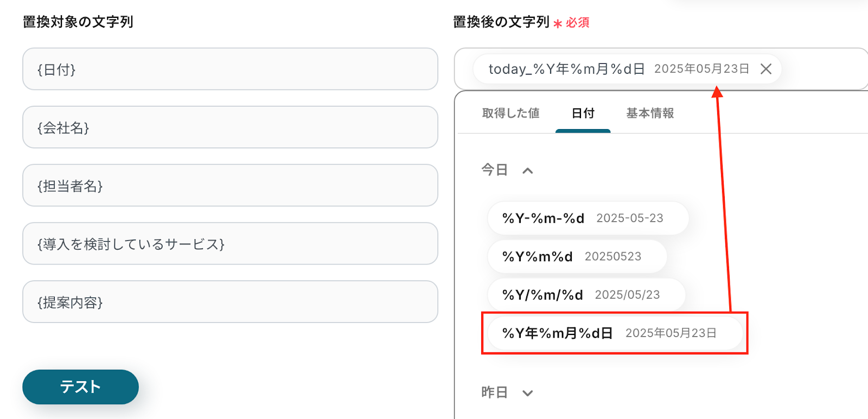868x419 pixels.
Task: Click the 今日 section header
Action: coord(494,170)
